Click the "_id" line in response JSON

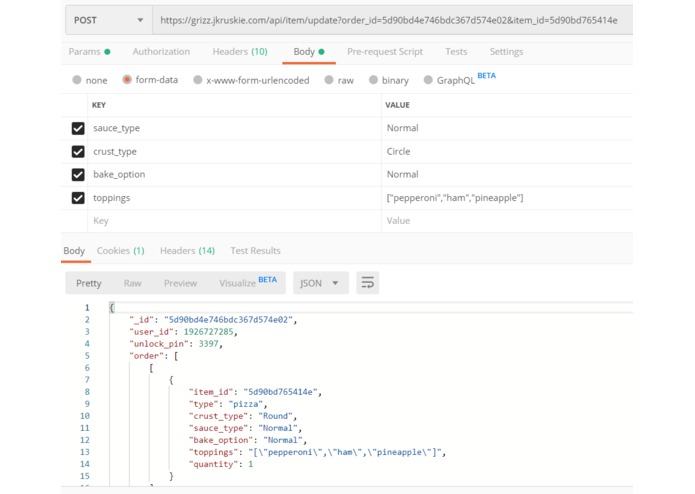point(213,320)
